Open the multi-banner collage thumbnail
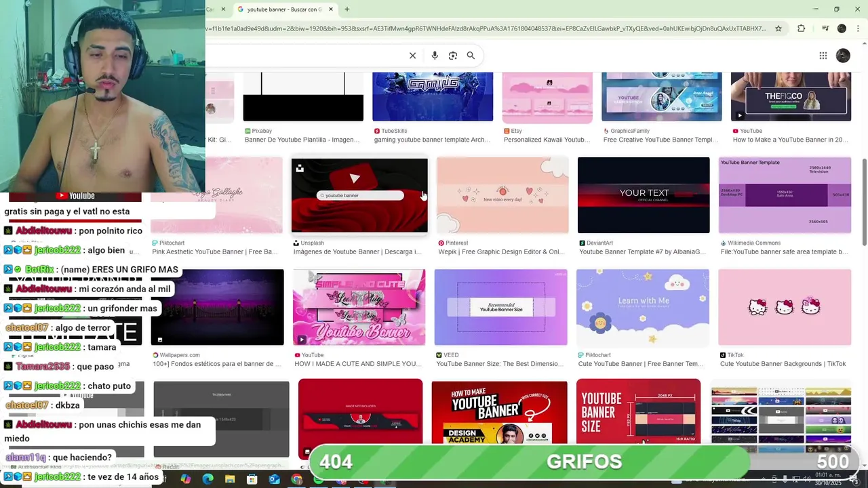868x488 pixels. (781, 415)
